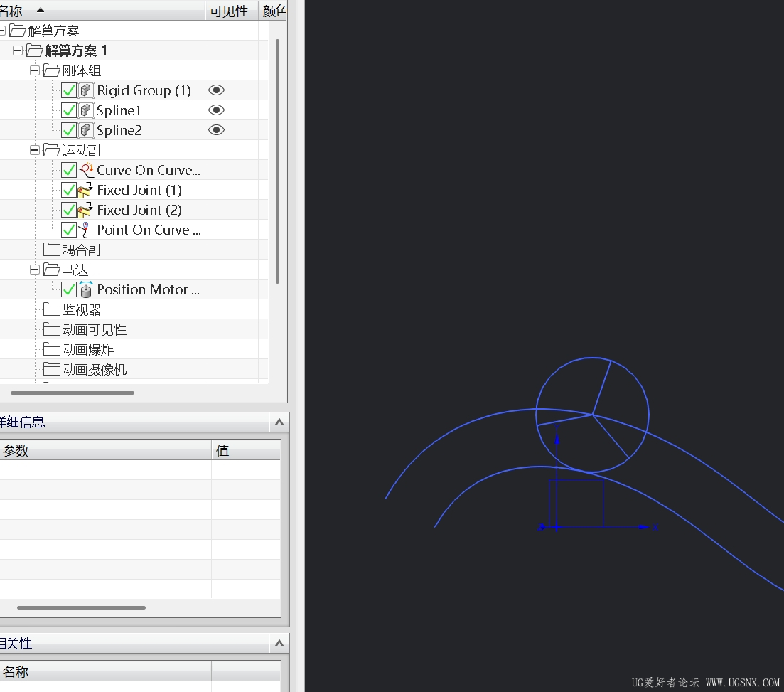This screenshot has width=784, height=692.
Task: Click the Spline1 rigid body icon
Action: (86, 110)
